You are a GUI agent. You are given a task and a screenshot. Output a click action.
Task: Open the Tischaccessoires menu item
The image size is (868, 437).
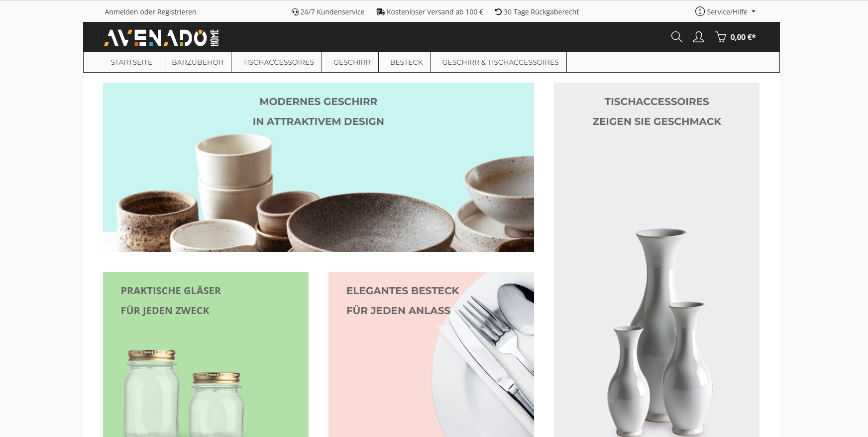(x=278, y=62)
